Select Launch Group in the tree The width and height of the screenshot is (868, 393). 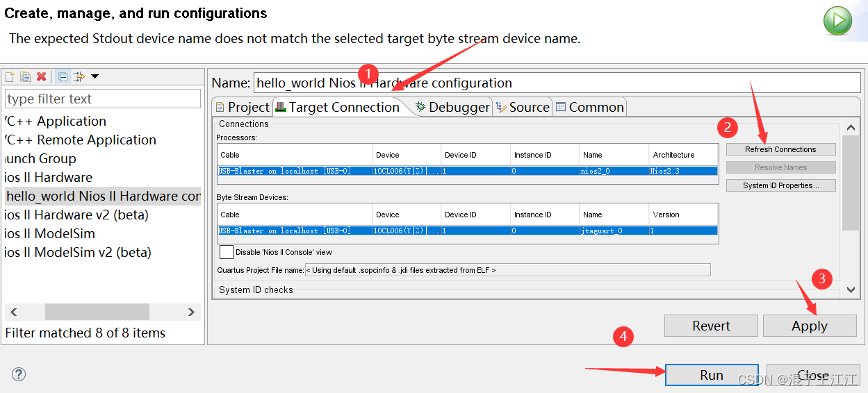[40, 158]
